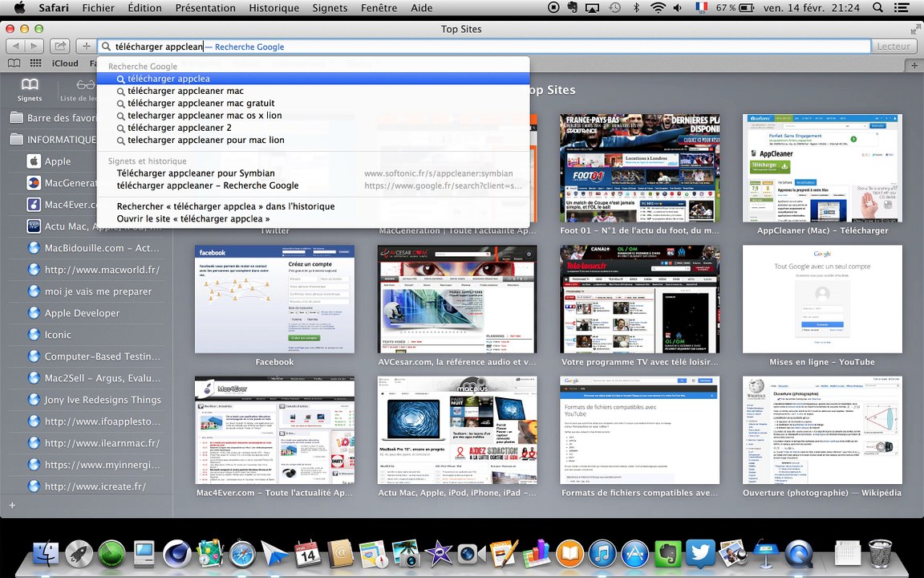Click the Spotlight magnifier in menu bar
Viewport: 924px width, 578px height.
click(x=877, y=8)
